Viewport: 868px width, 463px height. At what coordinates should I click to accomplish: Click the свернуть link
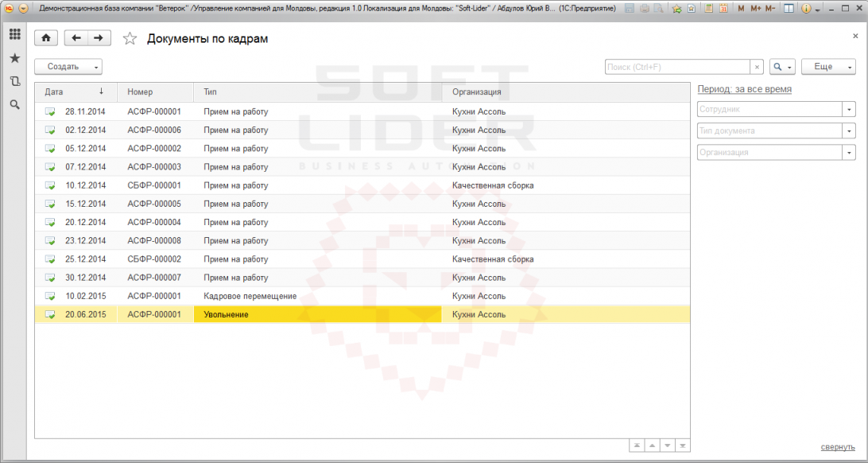tap(838, 447)
